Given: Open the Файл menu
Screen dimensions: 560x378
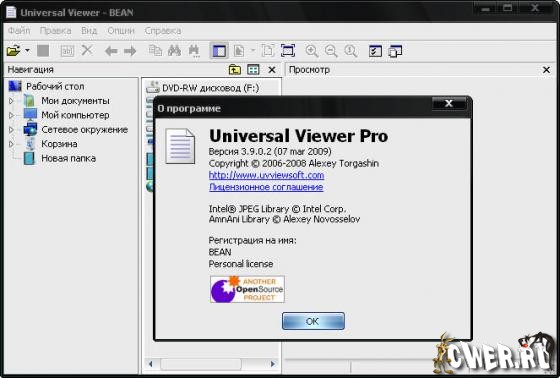Looking at the screenshot, I should tap(19, 31).
